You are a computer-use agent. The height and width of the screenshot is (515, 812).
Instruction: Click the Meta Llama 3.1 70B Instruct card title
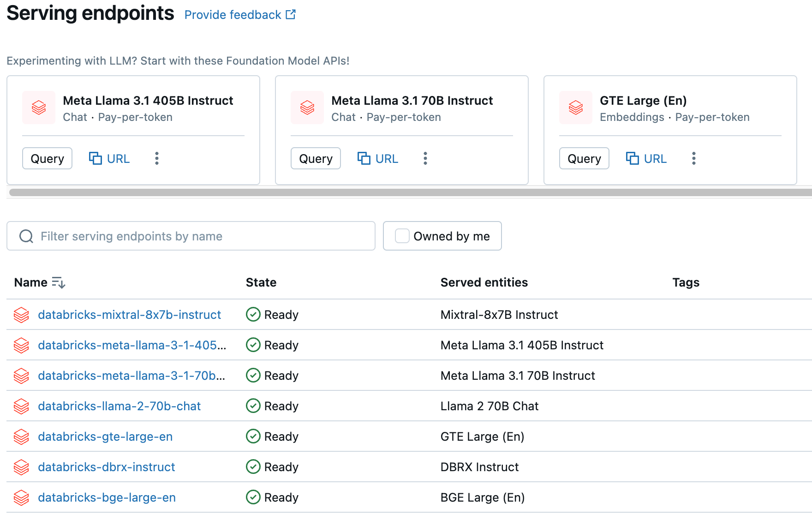click(x=412, y=101)
